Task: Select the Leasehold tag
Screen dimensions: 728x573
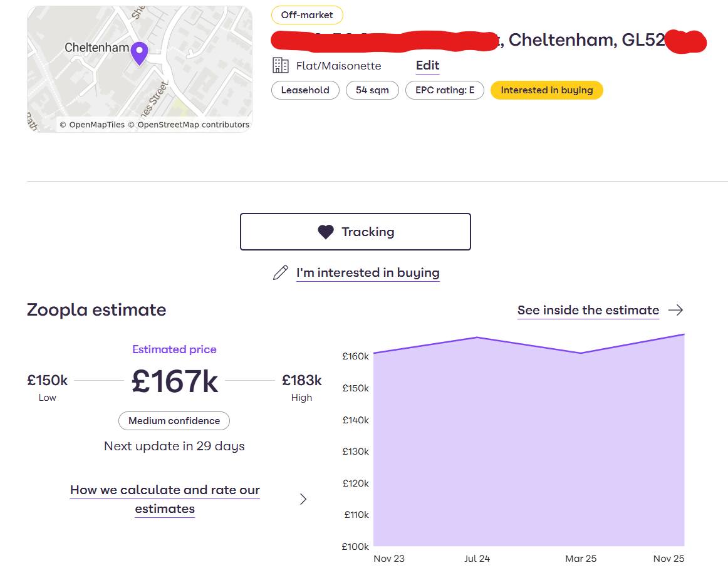Action: (305, 90)
